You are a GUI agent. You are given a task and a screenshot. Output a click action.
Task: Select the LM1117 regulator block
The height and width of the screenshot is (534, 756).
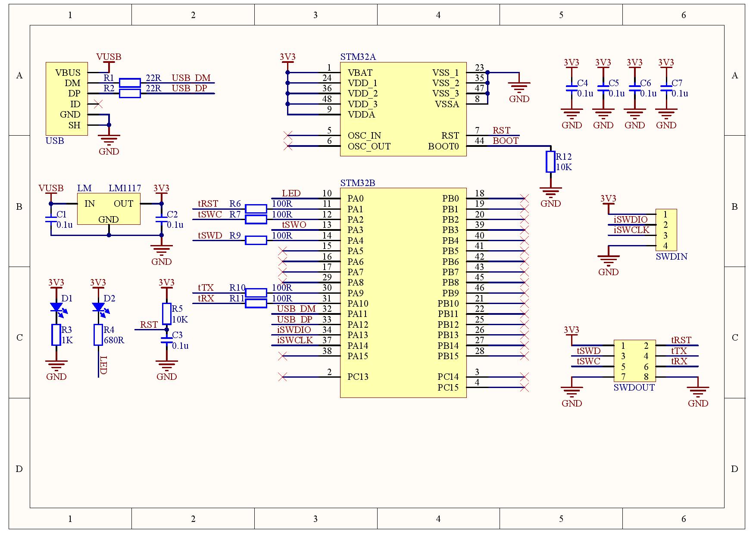pyautogui.click(x=109, y=209)
